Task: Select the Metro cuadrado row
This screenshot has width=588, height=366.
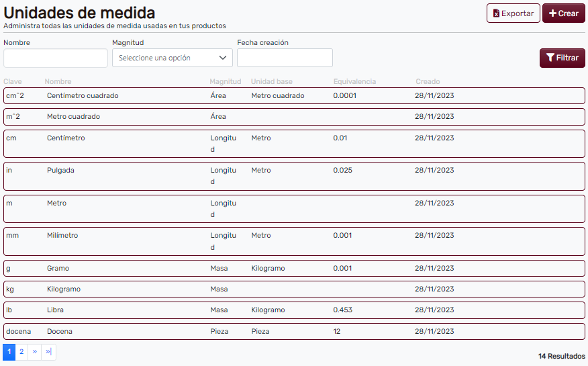Action: click(73, 117)
